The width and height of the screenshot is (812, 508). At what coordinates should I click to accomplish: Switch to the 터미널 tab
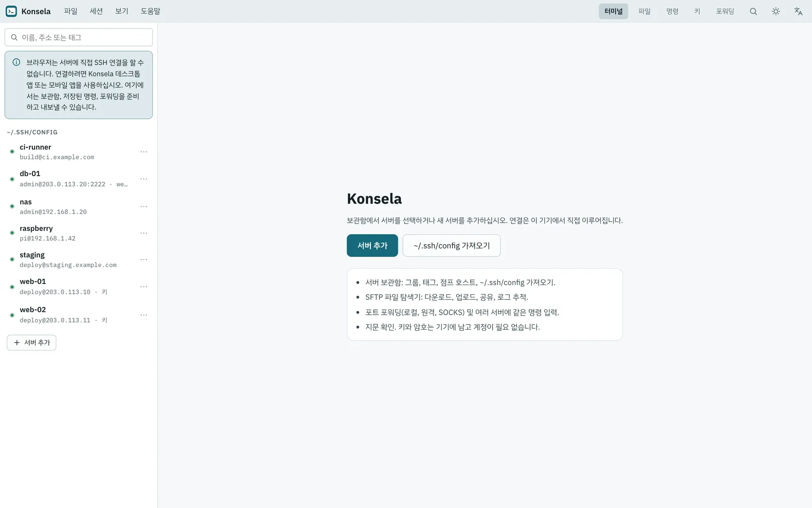coord(614,11)
